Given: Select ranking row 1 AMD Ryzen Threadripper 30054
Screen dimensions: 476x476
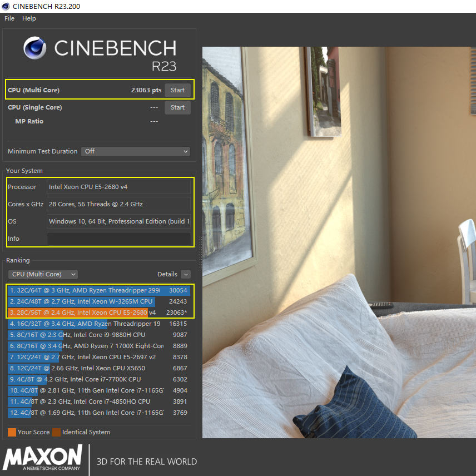Looking at the screenshot, I should tap(99, 290).
